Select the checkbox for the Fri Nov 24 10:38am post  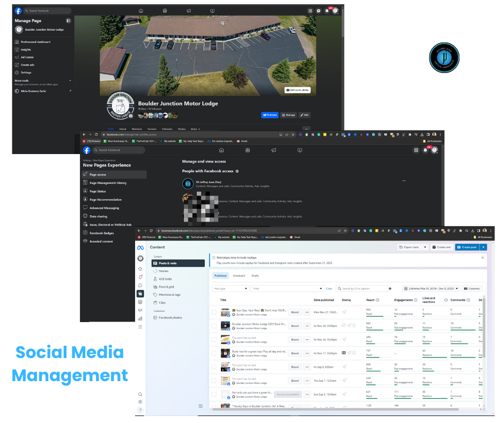pos(214,340)
